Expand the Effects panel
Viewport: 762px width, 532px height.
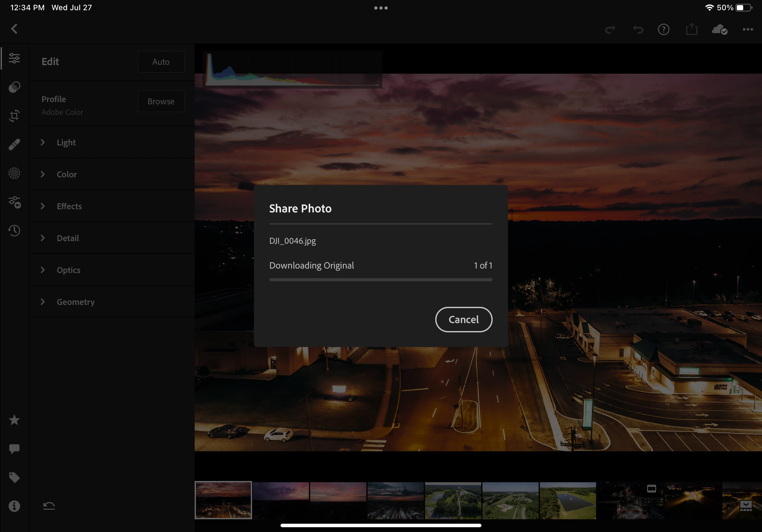pyautogui.click(x=69, y=206)
